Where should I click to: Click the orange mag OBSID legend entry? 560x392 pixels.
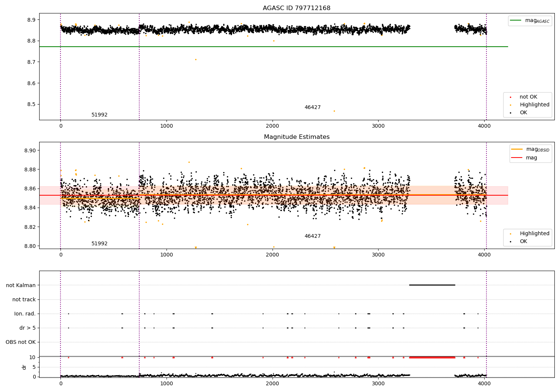click(530, 149)
